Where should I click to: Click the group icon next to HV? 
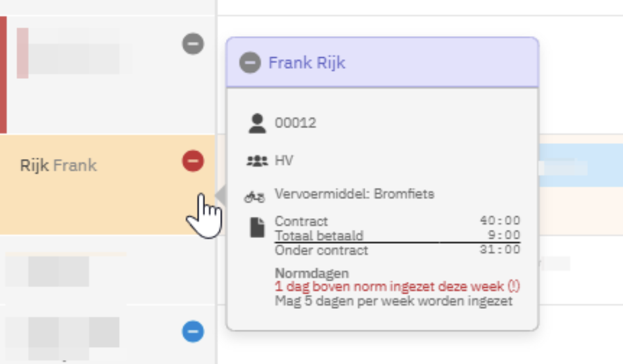[x=258, y=160]
